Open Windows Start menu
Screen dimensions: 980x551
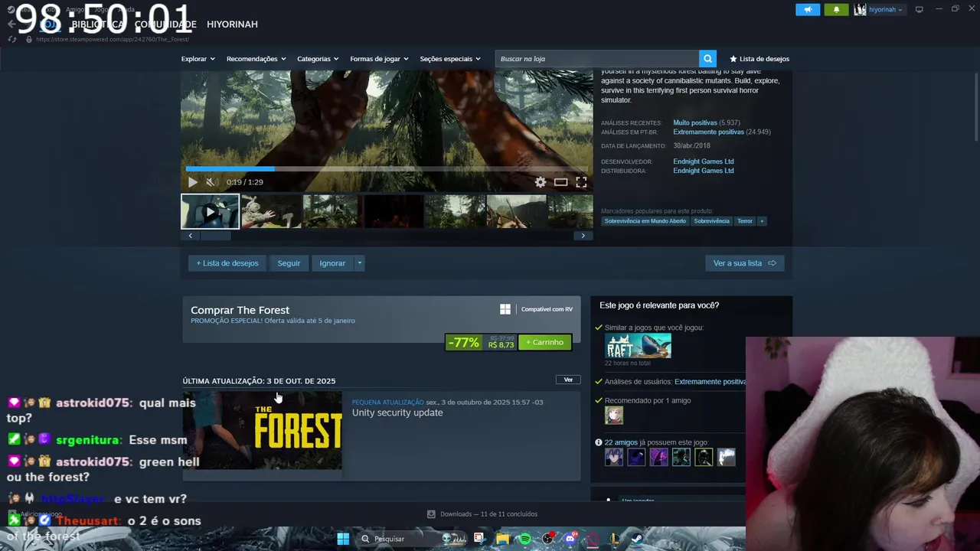(343, 539)
